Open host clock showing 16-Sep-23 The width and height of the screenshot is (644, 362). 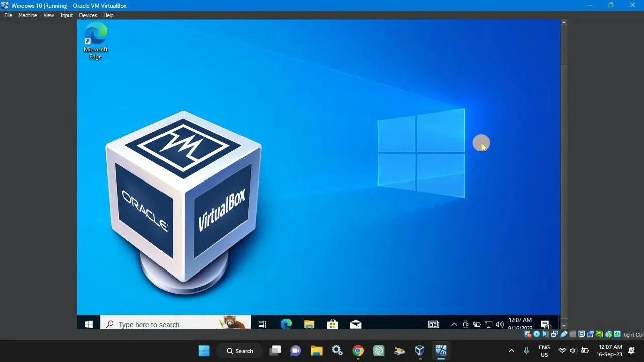(x=609, y=351)
